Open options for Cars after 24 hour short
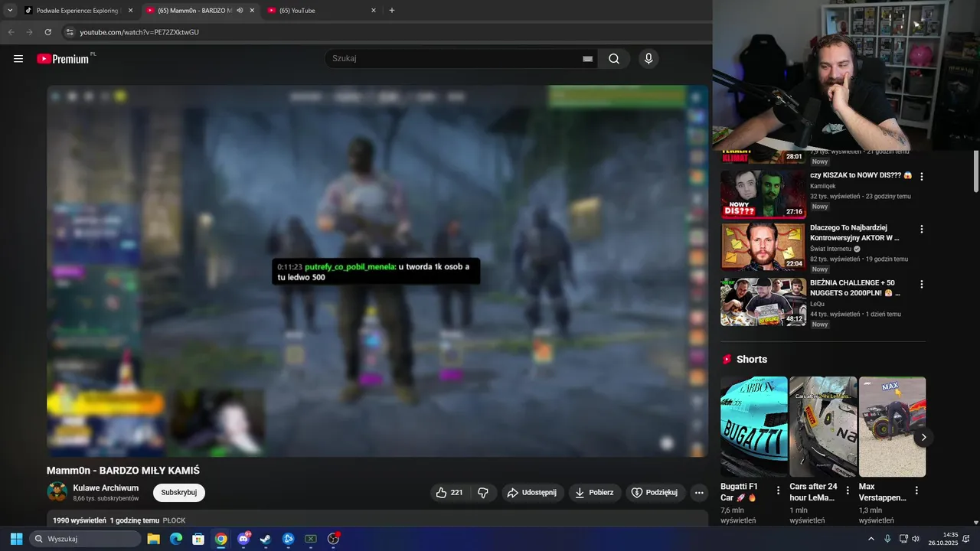This screenshot has width=980, height=551. pos(848,491)
